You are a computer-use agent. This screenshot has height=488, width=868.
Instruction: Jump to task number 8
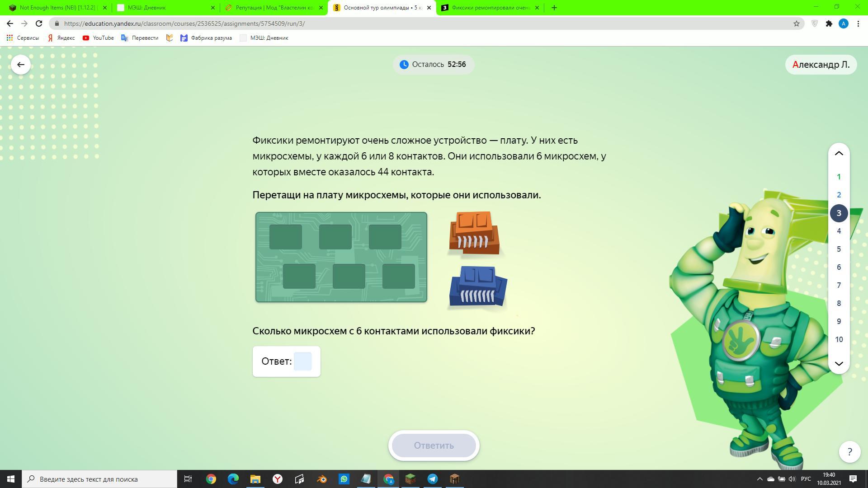839,303
